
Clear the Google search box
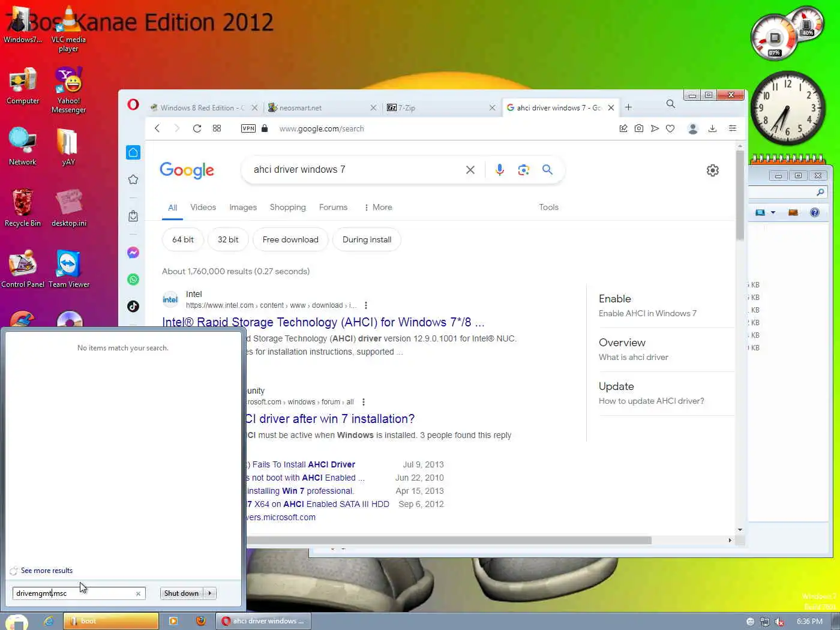470,170
